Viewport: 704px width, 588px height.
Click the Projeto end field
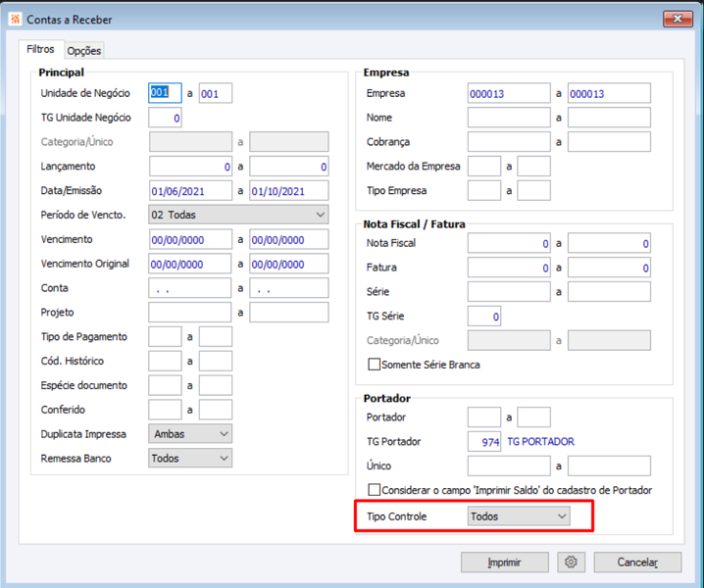point(288,313)
